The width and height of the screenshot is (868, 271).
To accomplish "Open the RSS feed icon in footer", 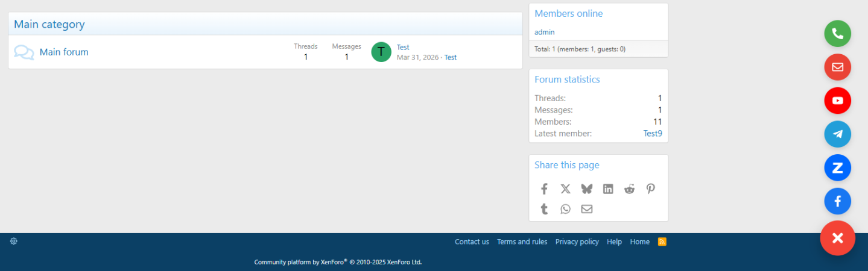I will (662, 241).
